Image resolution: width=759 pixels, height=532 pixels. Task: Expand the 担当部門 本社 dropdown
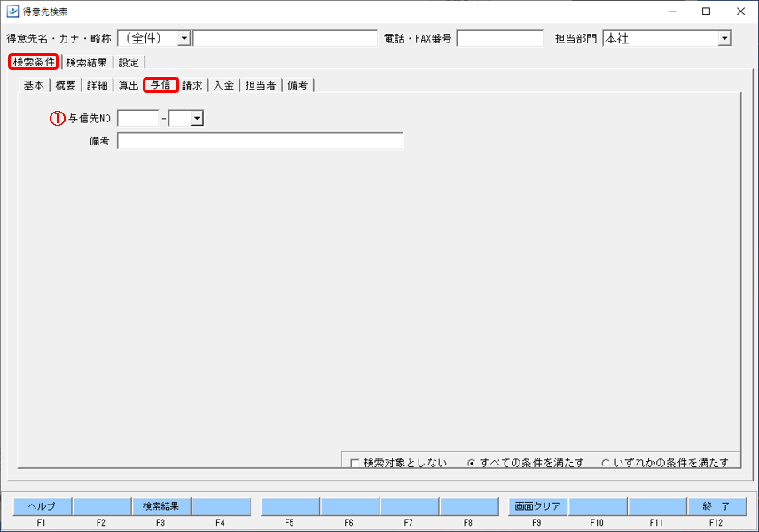(724, 38)
